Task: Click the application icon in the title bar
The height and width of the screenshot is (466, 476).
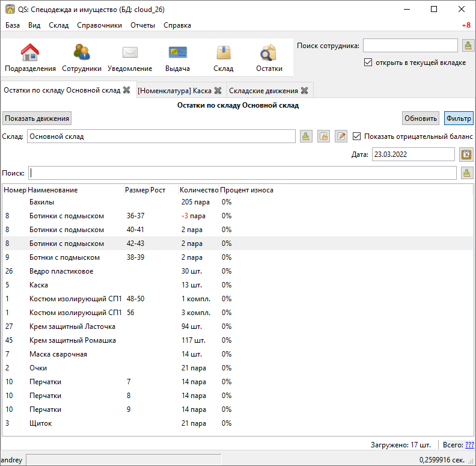Action: pyautogui.click(x=10, y=10)
